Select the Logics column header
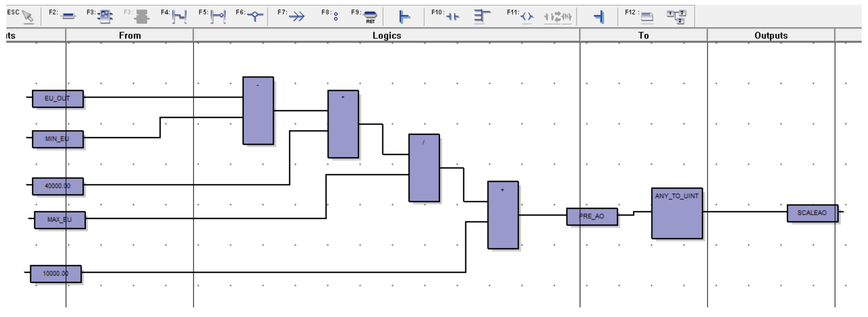The width and height of the screenshot is (868, 317). 387,35
